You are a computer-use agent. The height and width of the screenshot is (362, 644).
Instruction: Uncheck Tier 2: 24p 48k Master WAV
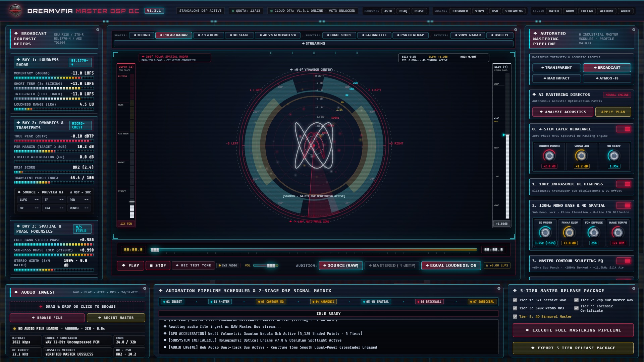(576, 300)
